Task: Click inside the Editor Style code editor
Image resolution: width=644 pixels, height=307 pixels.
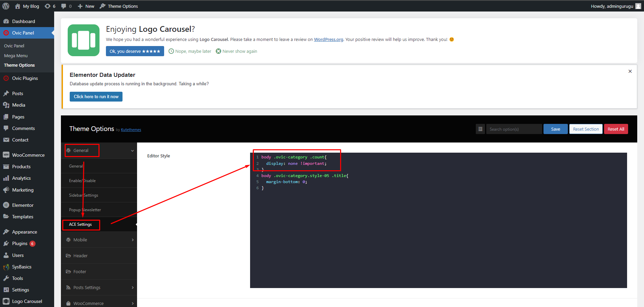Action: click(x=439, y=220)
